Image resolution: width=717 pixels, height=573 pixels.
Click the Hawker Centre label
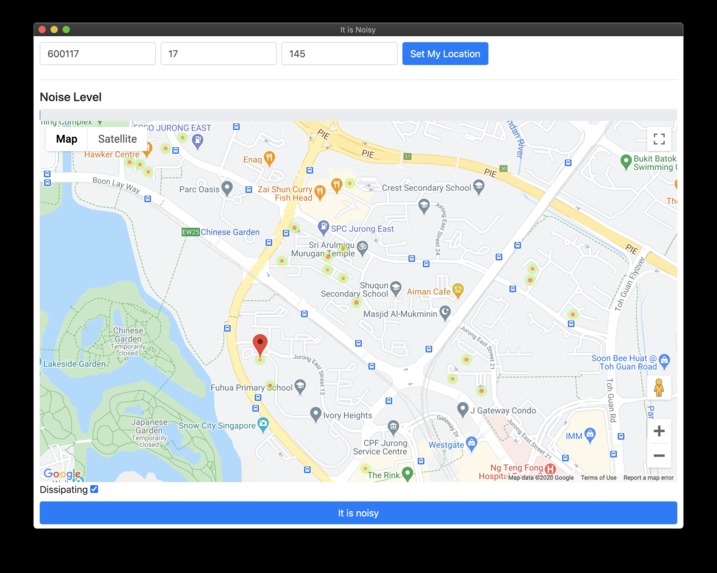[112, 155]
